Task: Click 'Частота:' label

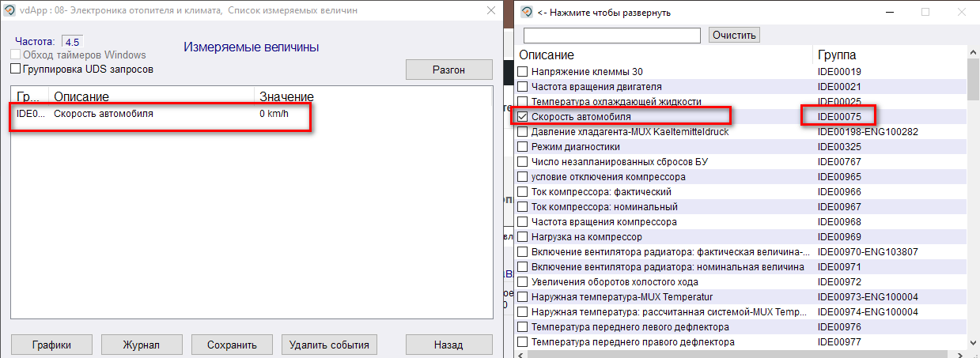Action: click(x=36, y=41)
